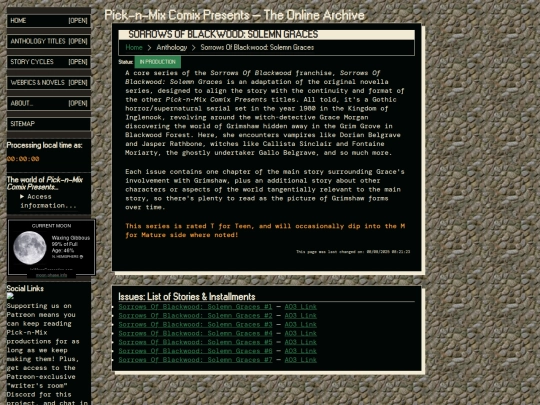The height and width of the screenshot is (405, 540).
Task: Click the broken image icon under Social Links
Action: click(10, 296)
